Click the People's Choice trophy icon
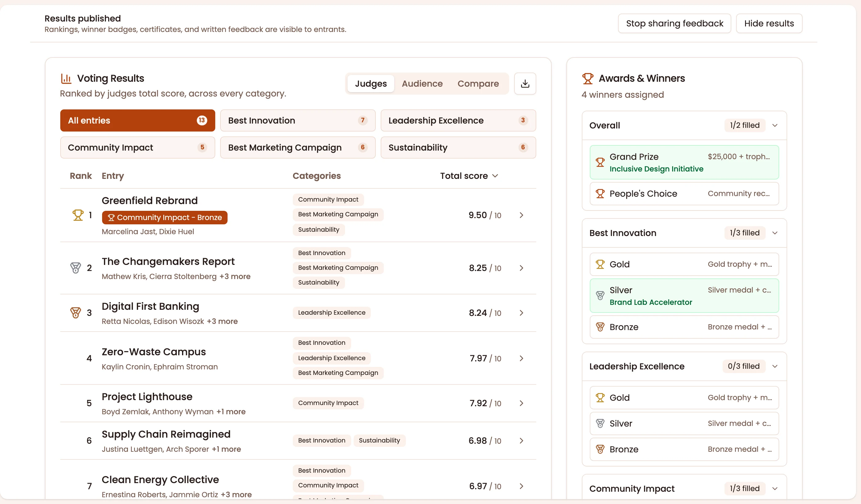 coord(600,194)
